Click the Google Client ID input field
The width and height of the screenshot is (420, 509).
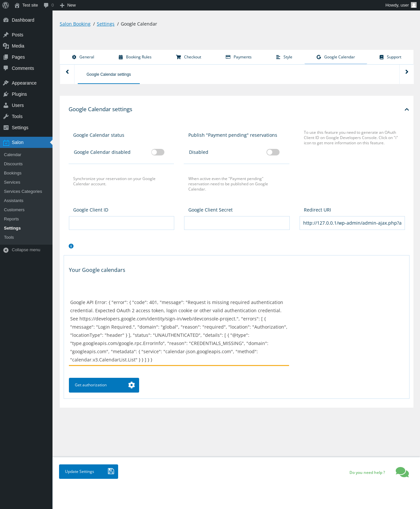click(x=121, y=223)
